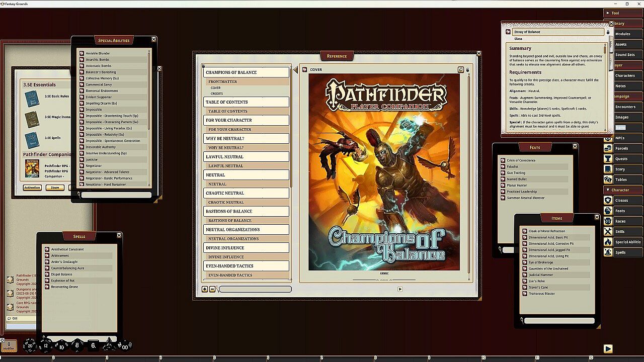The height and width of the screenshot is (362, 644).
Task: Open Inexorable Authority in Special Abilities
Action: pyautogui.click(x=101, y=147)
